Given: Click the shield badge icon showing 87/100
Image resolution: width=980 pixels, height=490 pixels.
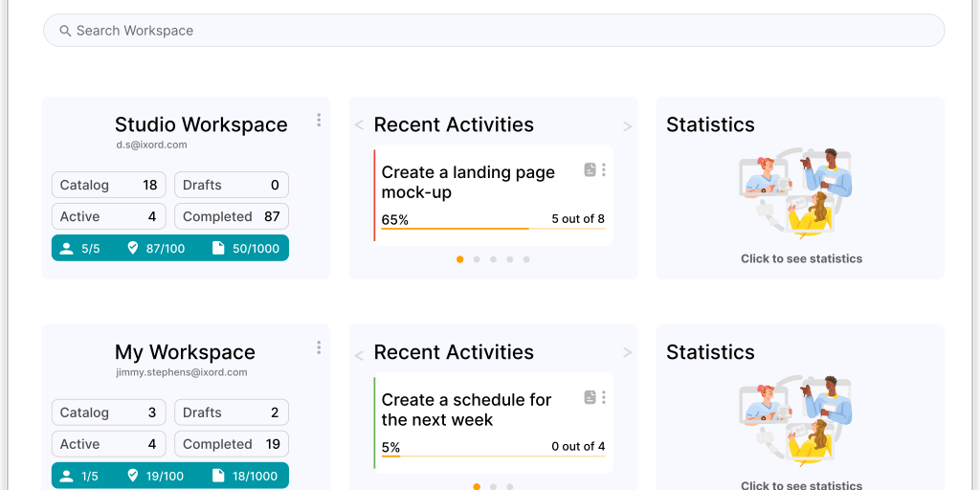Looking at the screenshot, I should (x=133, y=249).
